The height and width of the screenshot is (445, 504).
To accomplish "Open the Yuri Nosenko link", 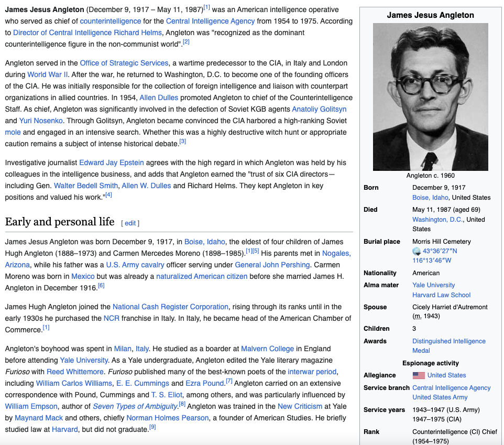I will click(x=41, y=121).
